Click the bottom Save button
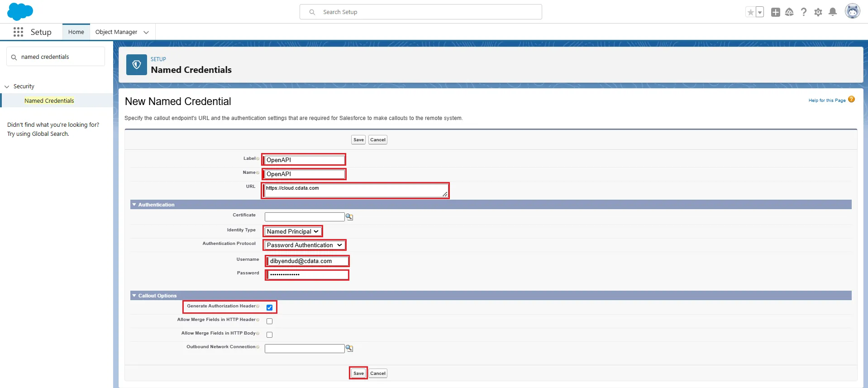Image resolution: width=868 pixels, height=388 pixels. [x=358, y=373]
